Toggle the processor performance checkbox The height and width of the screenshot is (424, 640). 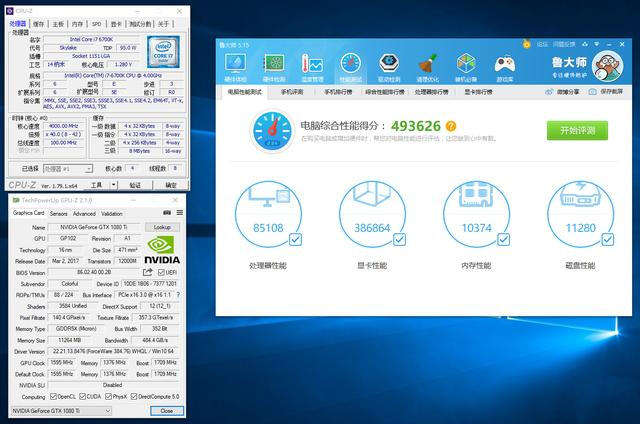point(295,239)
